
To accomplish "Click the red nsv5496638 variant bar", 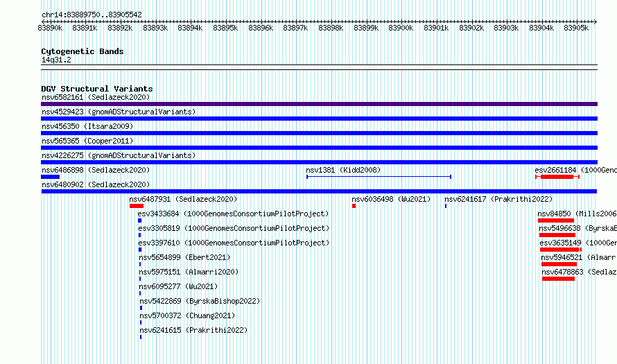I will [557, 235].
